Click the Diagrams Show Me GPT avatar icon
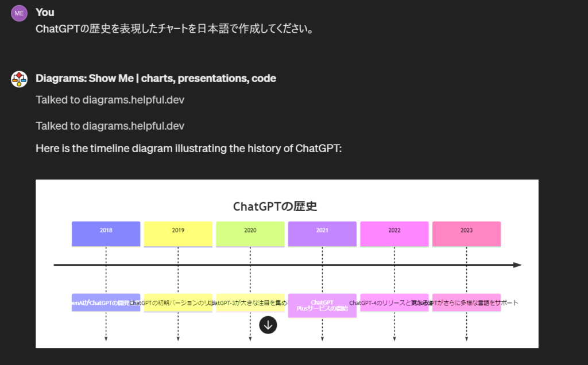 pyautogui.click(x=19, y=79)
